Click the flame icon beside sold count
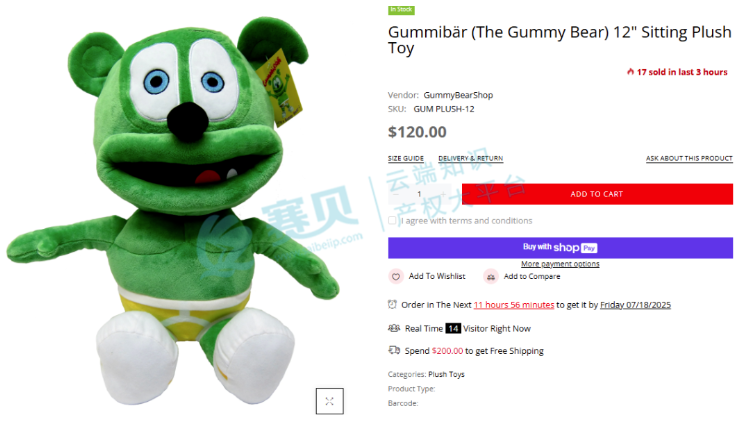The height and width of the screenshot is (424, 738). [630, 72]
